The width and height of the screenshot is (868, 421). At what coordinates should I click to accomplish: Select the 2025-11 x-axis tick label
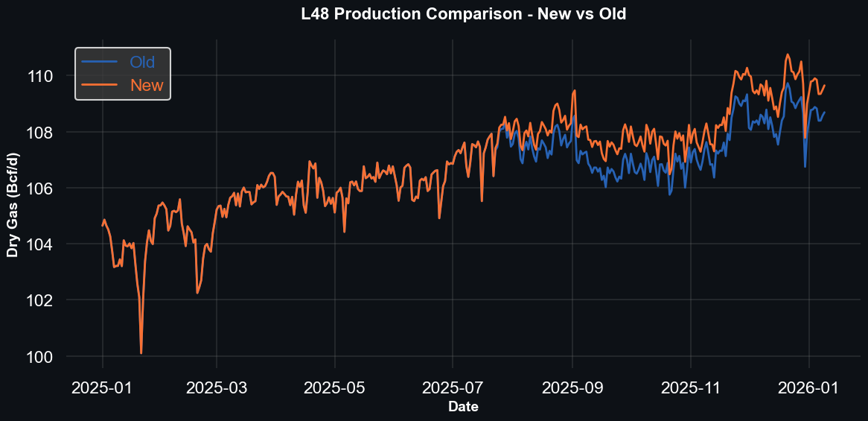[691, 387]
